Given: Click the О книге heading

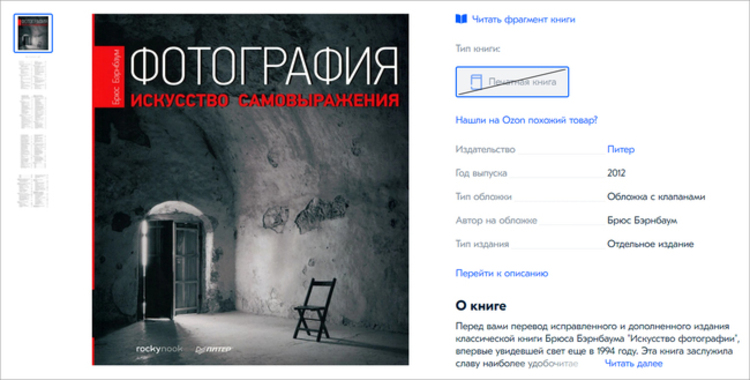Looking at the screenshot, I should [481, 305].
